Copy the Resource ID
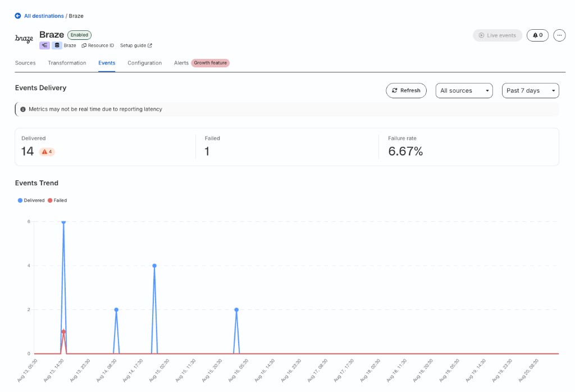The image size is (575, 392). tap(98, 45)
